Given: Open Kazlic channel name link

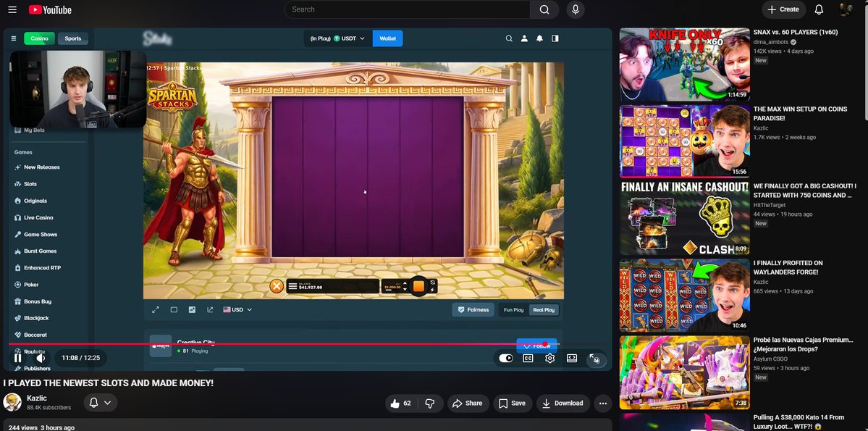Looking at the screenshot, I should click(37, 398).
